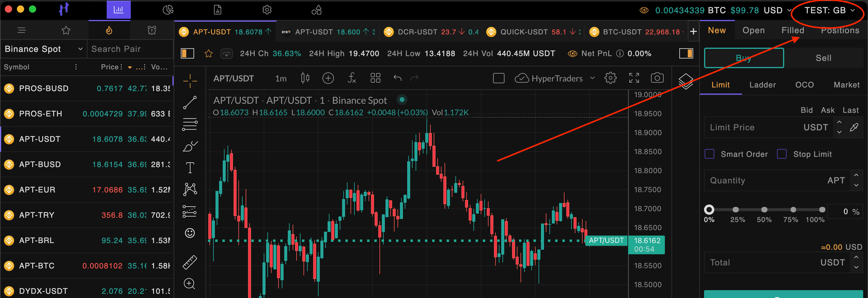Open alerts alarm clock tab

click(x=152, y=30)
